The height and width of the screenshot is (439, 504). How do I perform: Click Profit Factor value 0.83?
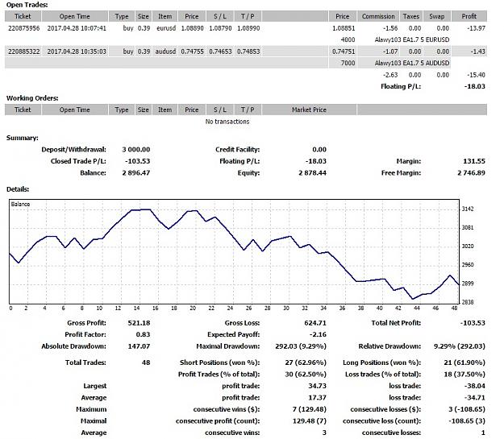click(143, 334)
